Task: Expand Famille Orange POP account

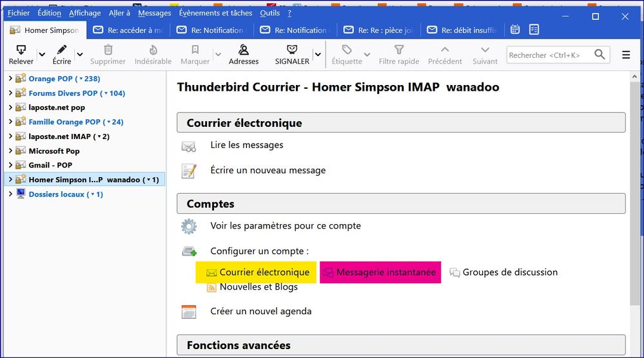Action: tap(10, 122)
